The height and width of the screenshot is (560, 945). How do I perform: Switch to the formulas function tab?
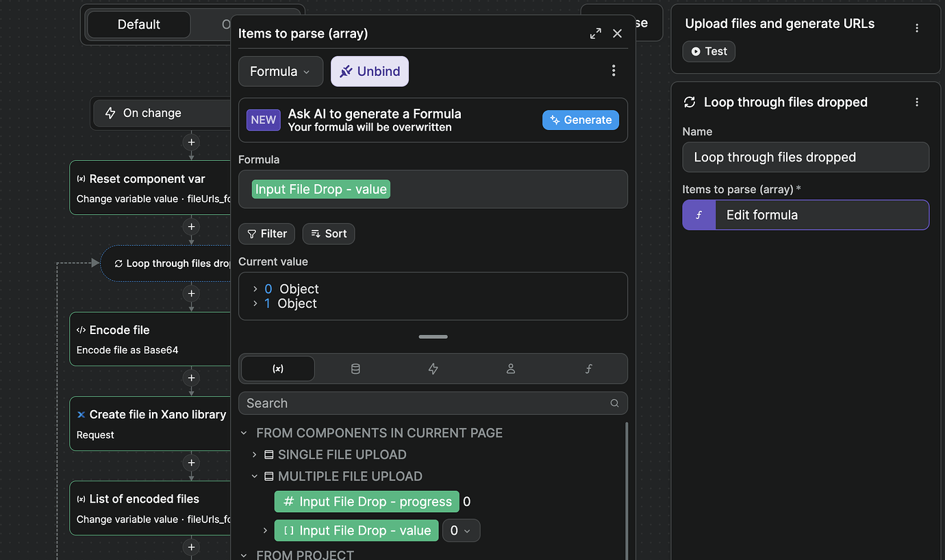pos(588,369)
